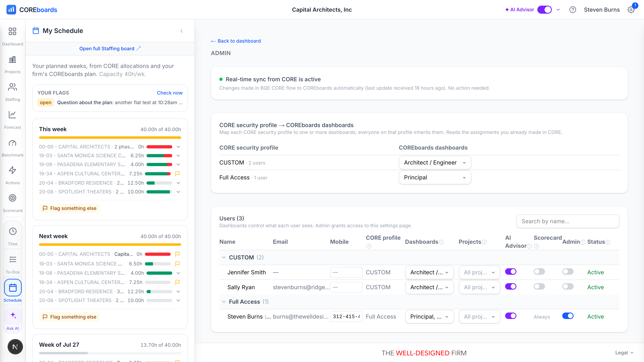Toggle AI Advisor for Steven Burns
This screenshot has width=644, height=362.
coord(511,316)
